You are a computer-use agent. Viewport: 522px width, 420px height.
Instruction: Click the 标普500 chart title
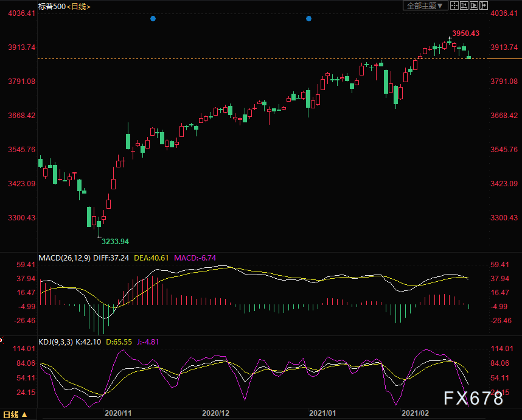[x=52, y=6]
